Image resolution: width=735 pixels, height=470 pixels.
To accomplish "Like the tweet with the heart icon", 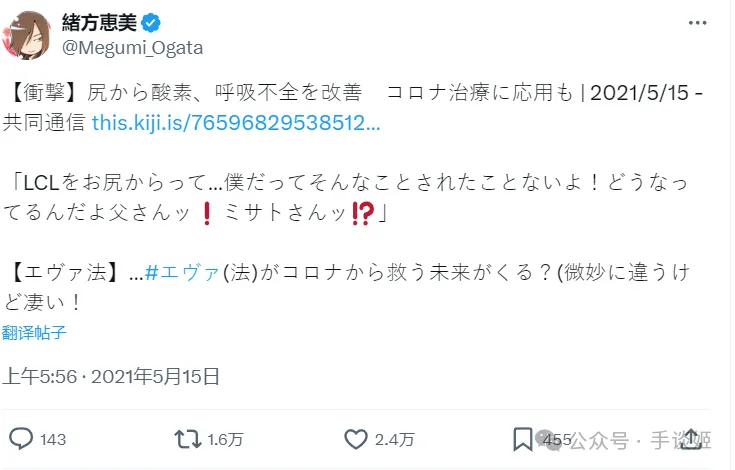I will point(355,438).
